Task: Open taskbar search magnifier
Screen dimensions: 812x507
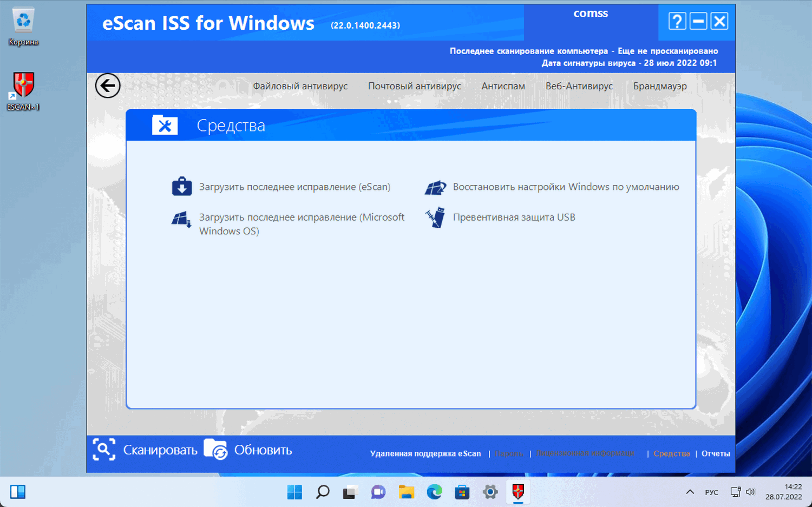Action: [323, 492]
